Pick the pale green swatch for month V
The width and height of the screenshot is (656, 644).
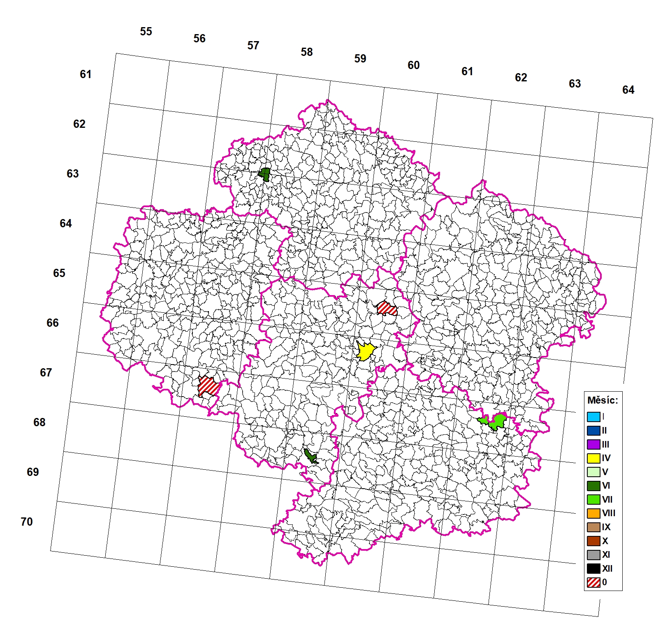[593, 472]
